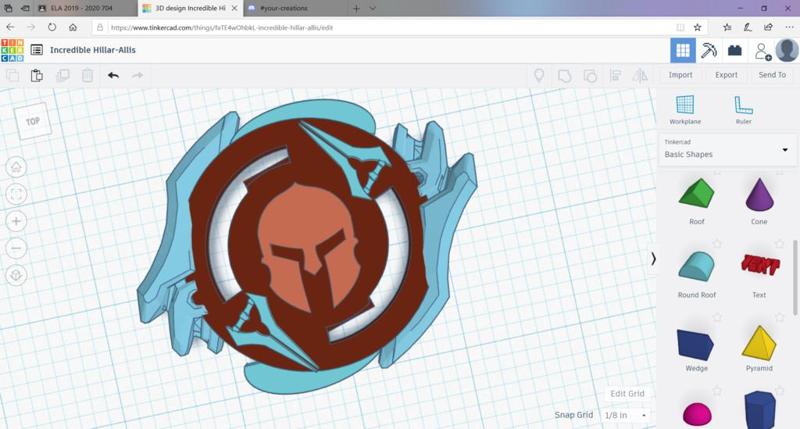This screenshot has width=800, height=429.
Task: Go back in the browser
Action: coord(10,28)
